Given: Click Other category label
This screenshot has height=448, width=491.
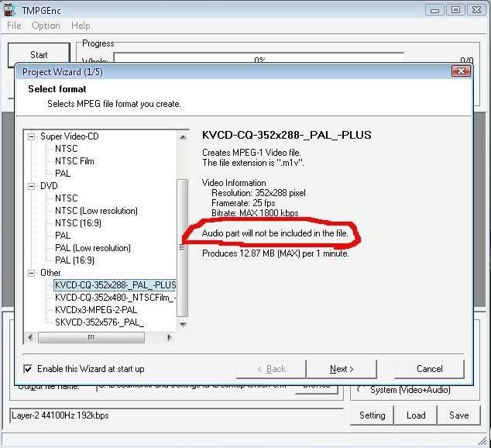Looking at the screenshot, I should point(50,273).
